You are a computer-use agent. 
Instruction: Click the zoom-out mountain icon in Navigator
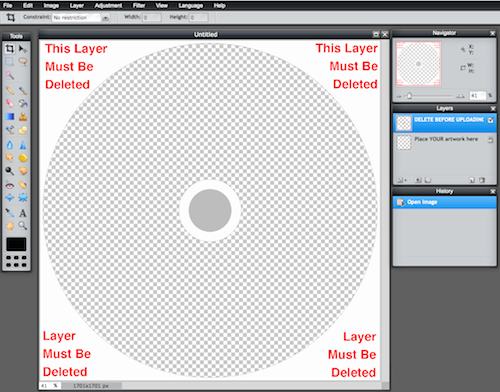[x=399, y=96]
